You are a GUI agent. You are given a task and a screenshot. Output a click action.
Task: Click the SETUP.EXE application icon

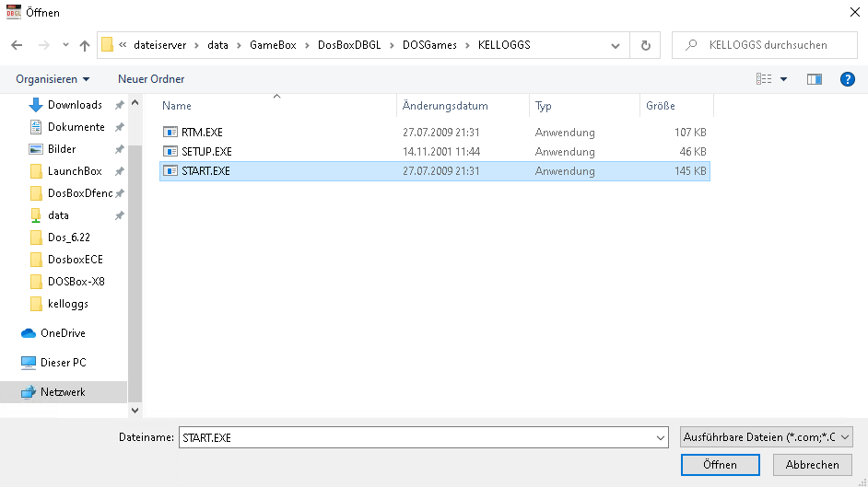(170, 152)
